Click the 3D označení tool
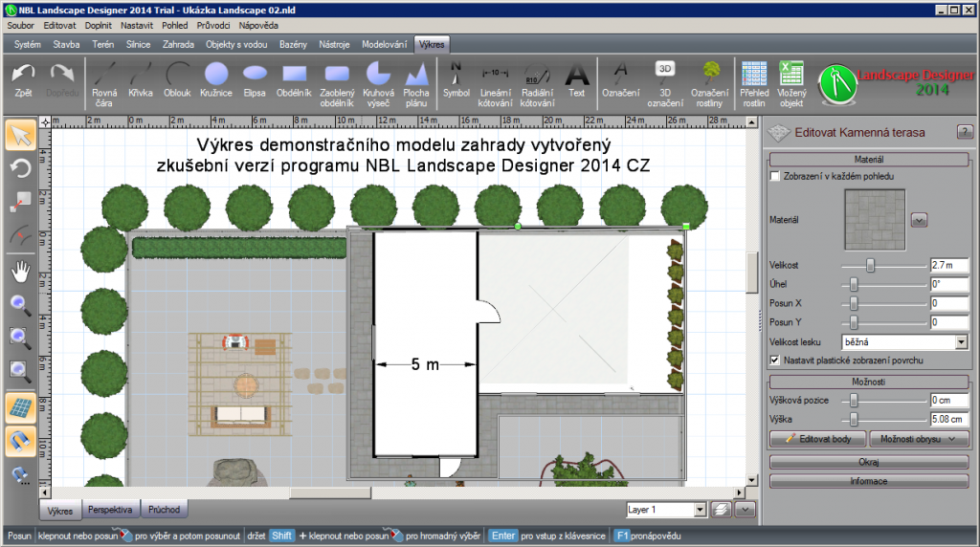The width and height of the screenshot is (980, 547). point(665,84)
